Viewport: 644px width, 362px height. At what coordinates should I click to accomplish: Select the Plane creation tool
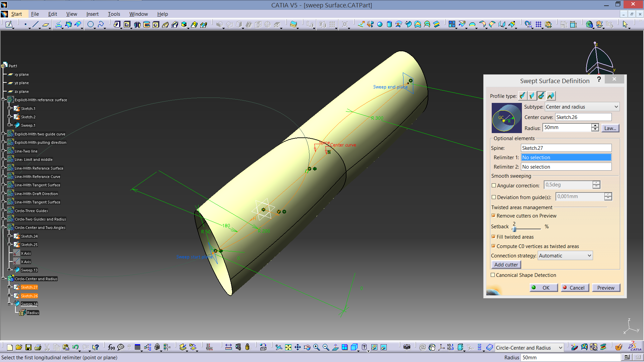click(x=46, y=24)
